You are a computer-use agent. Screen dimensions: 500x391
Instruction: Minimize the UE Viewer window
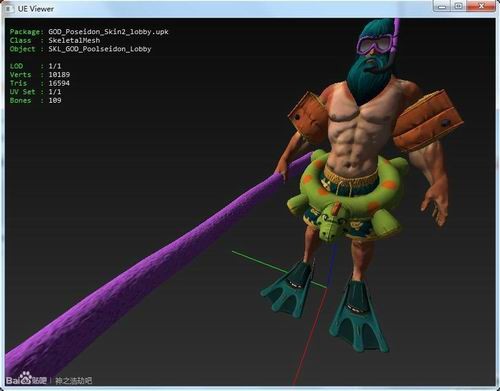[x=442, y=6]
